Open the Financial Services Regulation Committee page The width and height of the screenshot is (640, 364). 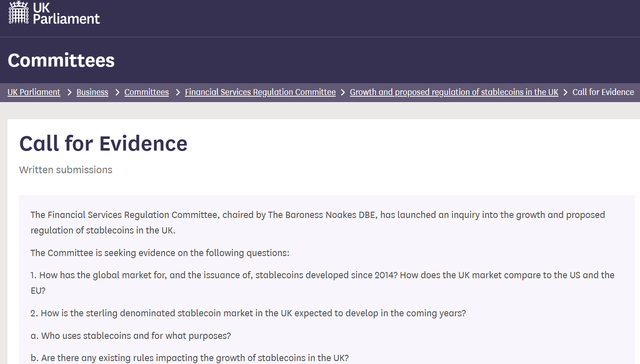[260, 92]
